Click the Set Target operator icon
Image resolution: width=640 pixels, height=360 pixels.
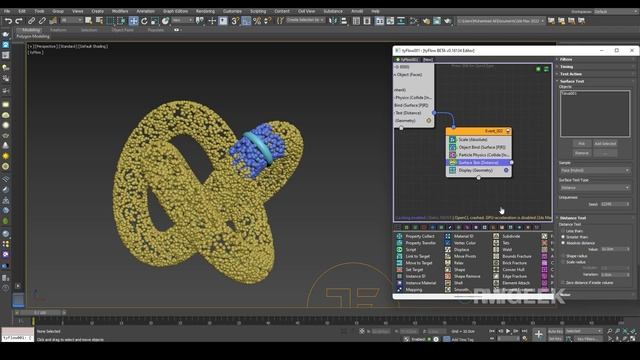pos(400,269)
